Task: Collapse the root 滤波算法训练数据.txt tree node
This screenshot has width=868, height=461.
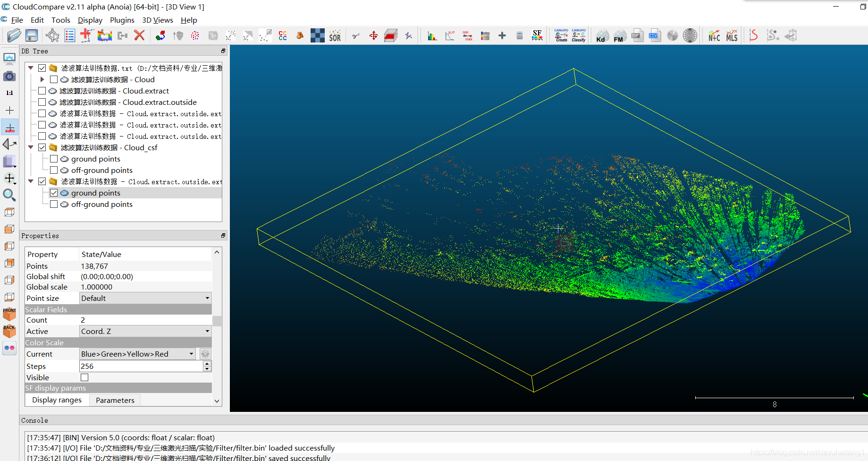Action: [x=31, y=68]
